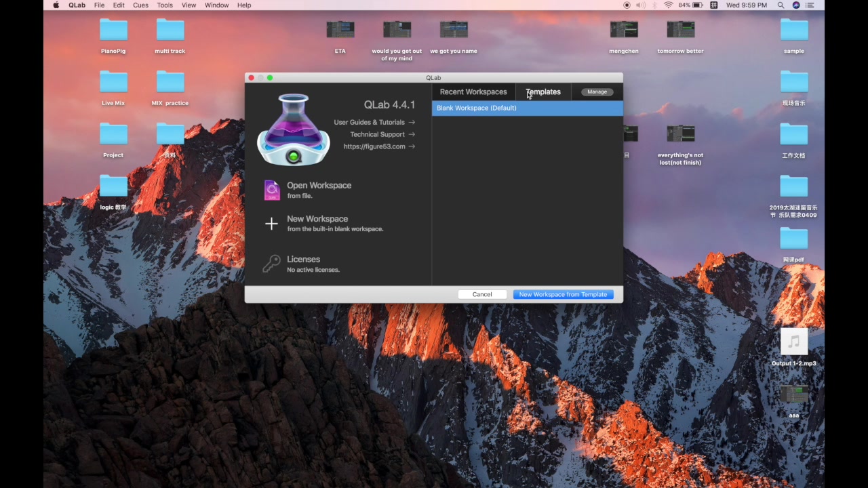The width and height of the screenshot is (868, 488).
Task: Open the File menu
Action: point(100,5)
